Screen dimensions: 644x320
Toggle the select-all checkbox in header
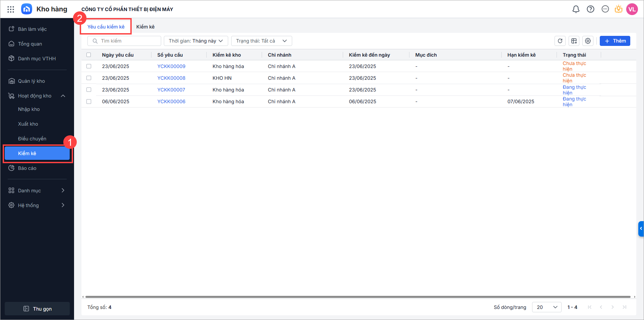(x=89, y=55)
